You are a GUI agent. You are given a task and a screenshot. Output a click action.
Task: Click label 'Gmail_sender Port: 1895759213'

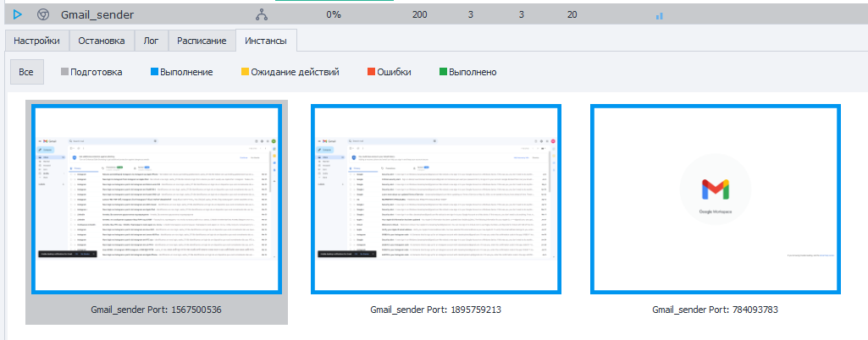(x=436, y=310)
